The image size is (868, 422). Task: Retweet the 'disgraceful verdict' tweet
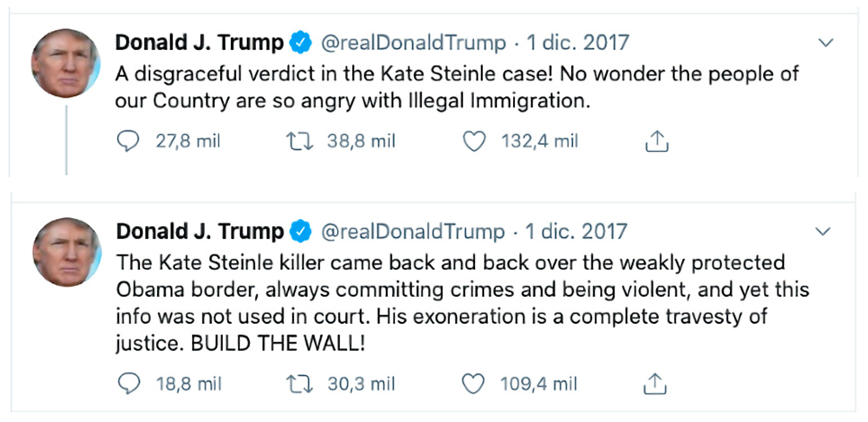(300, 141)
